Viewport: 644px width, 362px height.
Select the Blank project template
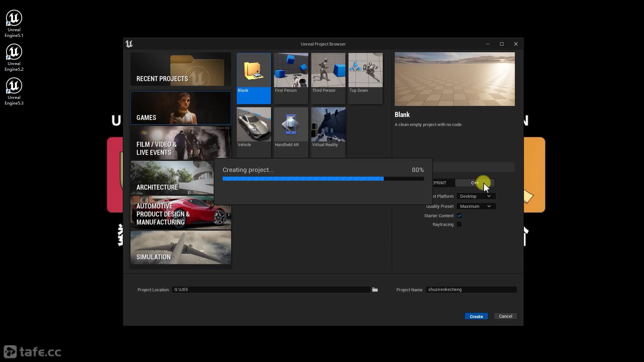pyautogui.click(x=254, y=78)
